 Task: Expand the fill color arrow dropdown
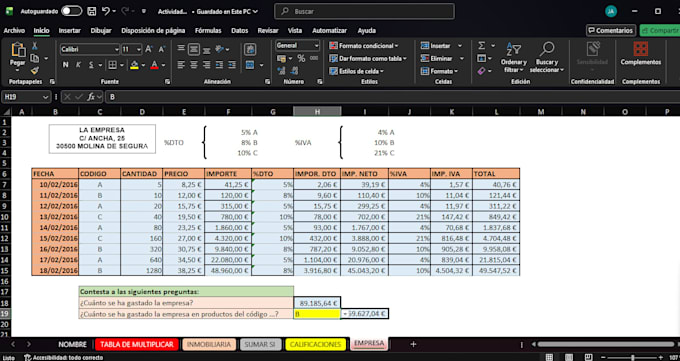coord(144,66)
